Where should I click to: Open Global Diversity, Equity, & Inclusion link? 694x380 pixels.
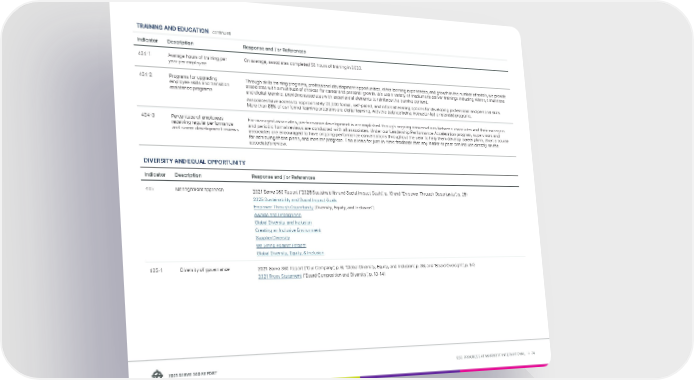[290, 253]
